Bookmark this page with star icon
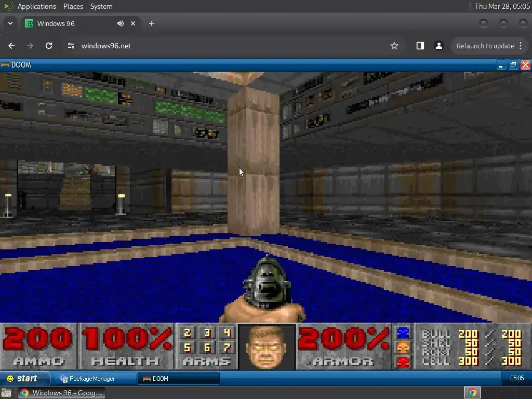 tap(394, 46)
